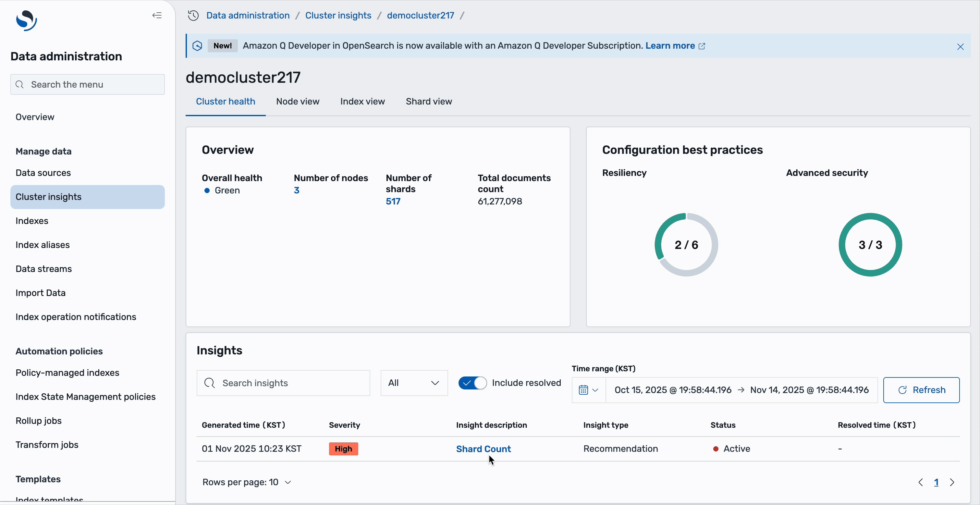The image size is (980, 505).
Task: Switch to the Node view tab
Action: tap(298, 101)
